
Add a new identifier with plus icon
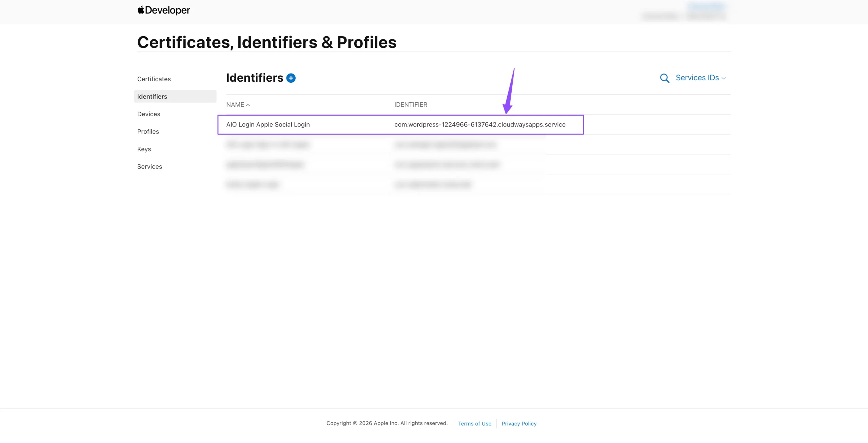pyautogui.click(x=291, y=78)
